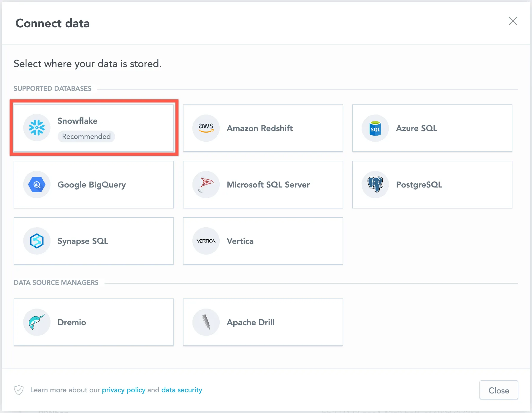Select the Snowflake database icon
Image resolution: width=532 pixels, height=413 pixels.
coord(37,128)
